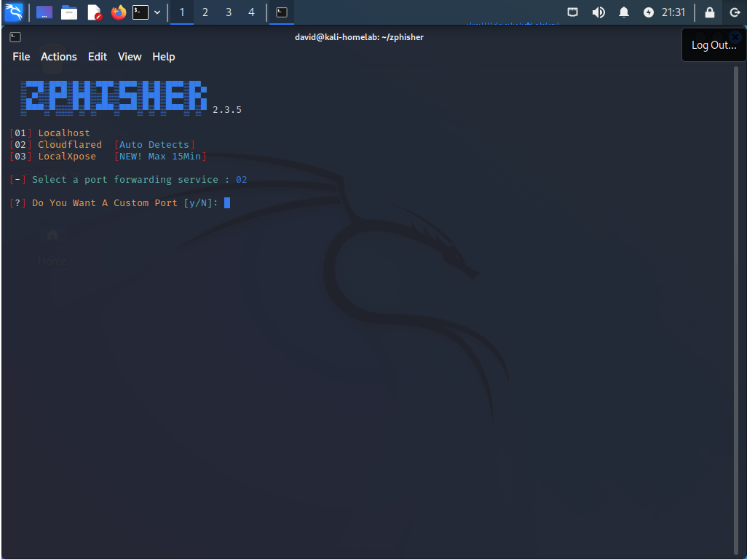The height and width of the screenshot is (560, 747).
Task: Open the text editor launcher
Action: click(x=95, y=12)
